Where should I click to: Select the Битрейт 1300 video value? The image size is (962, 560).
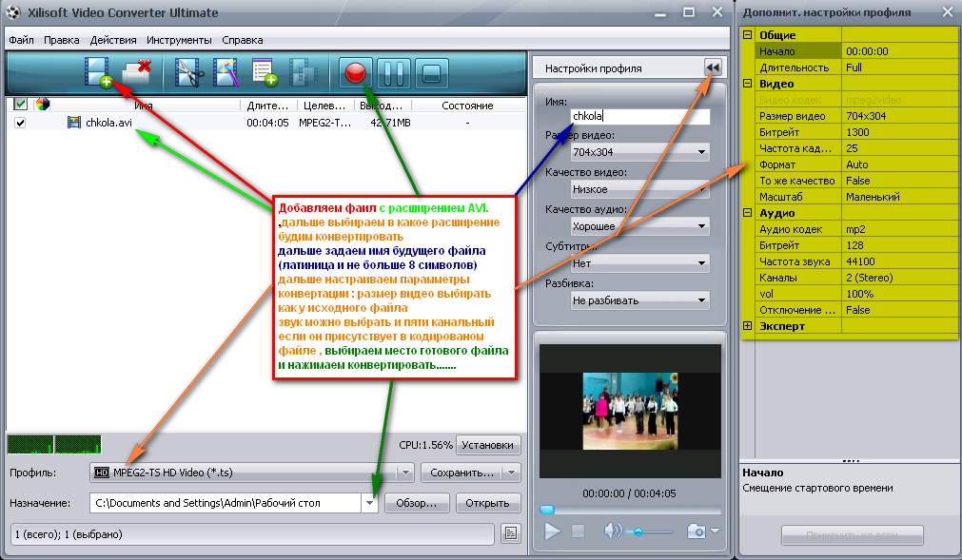[899, 132]
